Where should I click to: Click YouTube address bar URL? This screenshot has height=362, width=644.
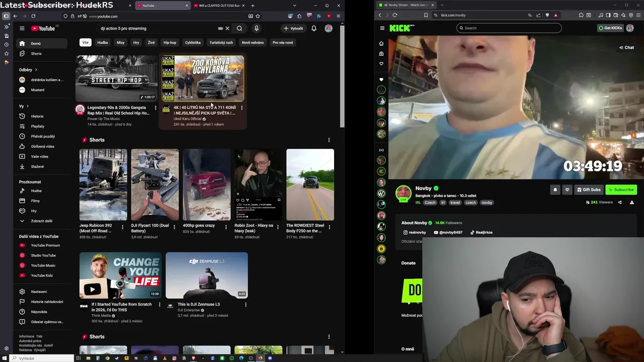(x=103, y=16)
